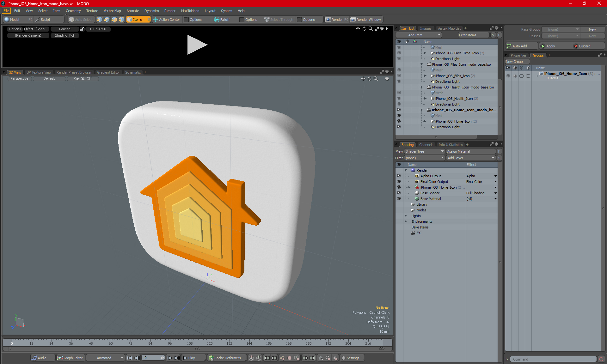Click the 3D viewport pan move icon

(x=363, y=79)
